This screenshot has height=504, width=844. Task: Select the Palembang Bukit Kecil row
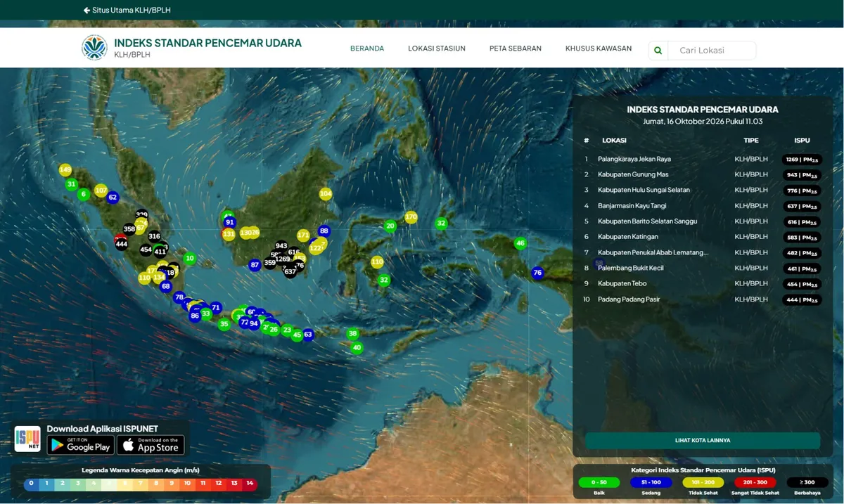703,268
